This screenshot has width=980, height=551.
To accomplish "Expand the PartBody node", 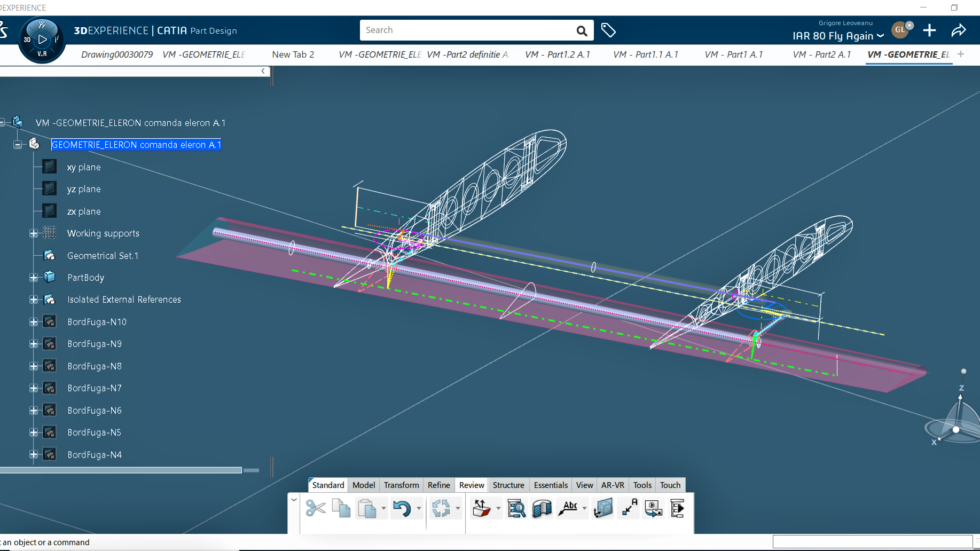I will click(x=33, y=278).
